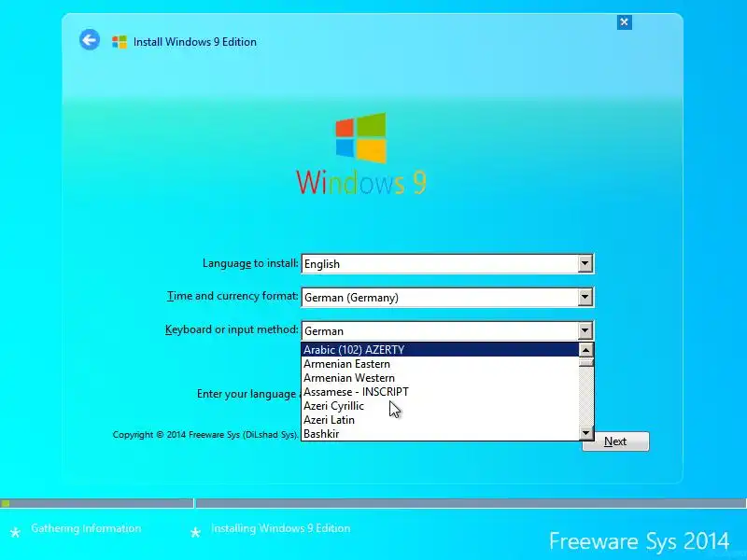
Task: Click the Windows logo beside Install title
Action: pyautogui.click(x=120, y=42)
